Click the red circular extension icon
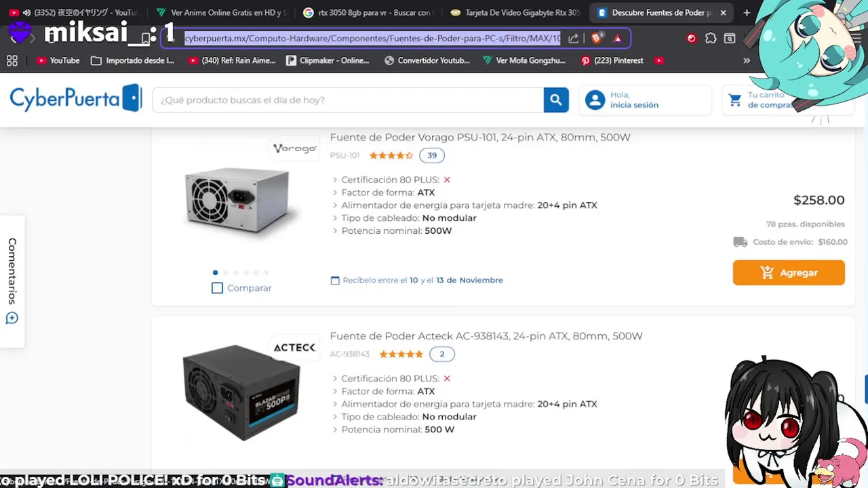 692,39
